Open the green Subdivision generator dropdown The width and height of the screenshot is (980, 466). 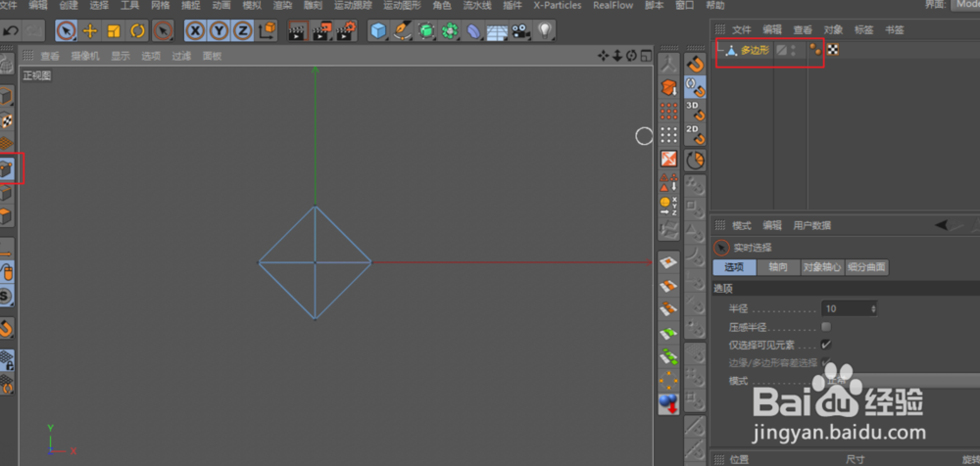[x=426, y=30]
